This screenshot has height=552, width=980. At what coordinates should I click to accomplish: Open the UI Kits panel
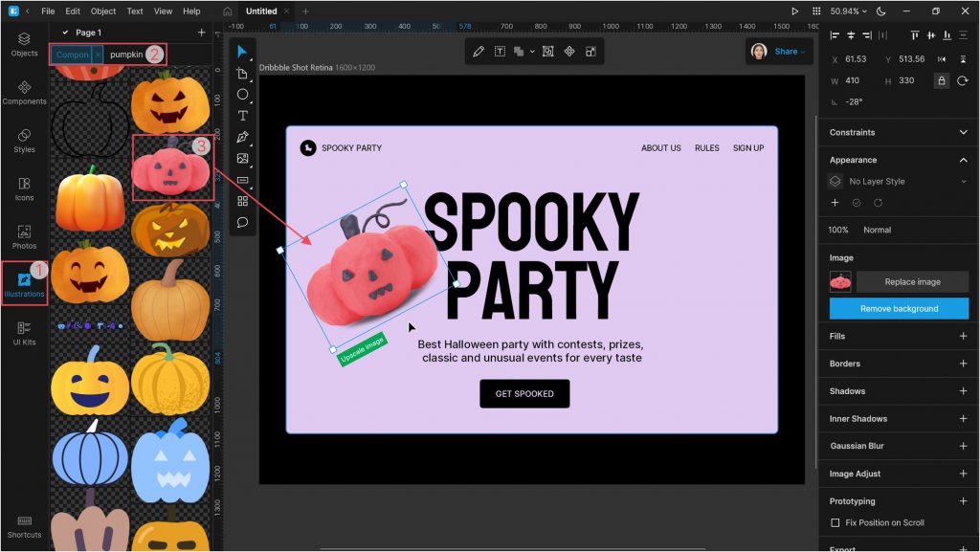tap(24, 333)
